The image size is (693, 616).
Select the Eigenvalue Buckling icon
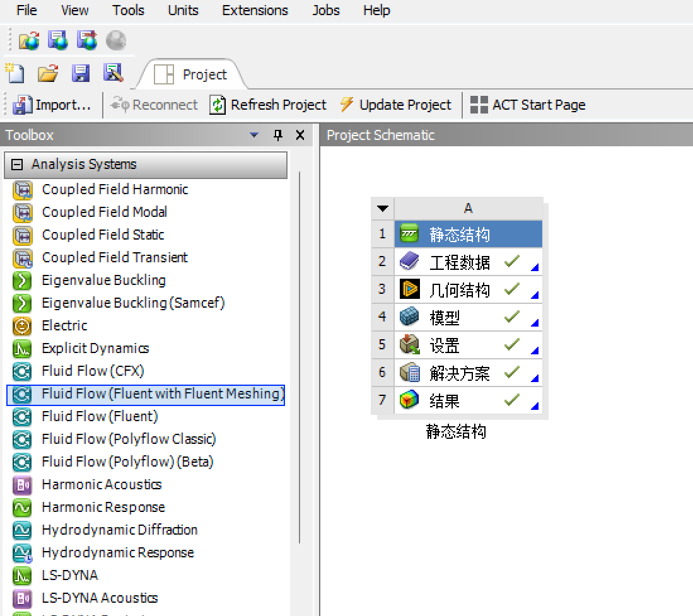[x=22, y=281]
